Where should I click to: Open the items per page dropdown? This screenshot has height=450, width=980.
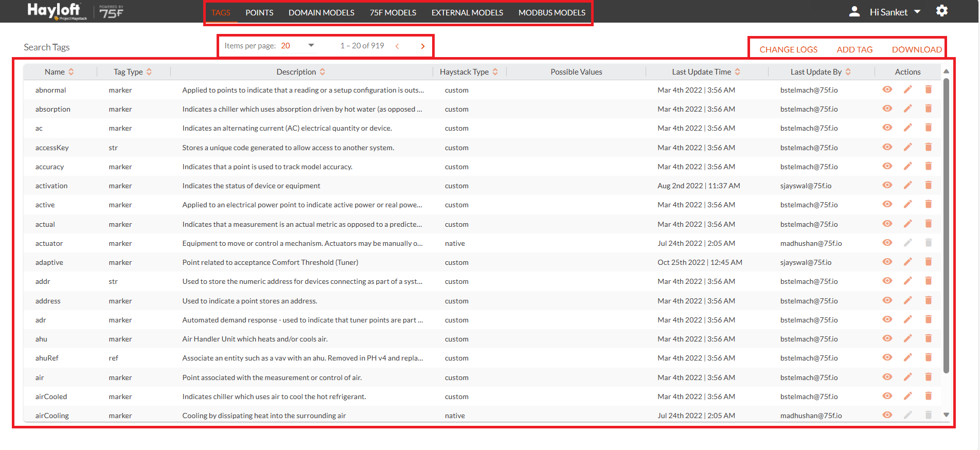pyautogui.click(x=297, y=46)
